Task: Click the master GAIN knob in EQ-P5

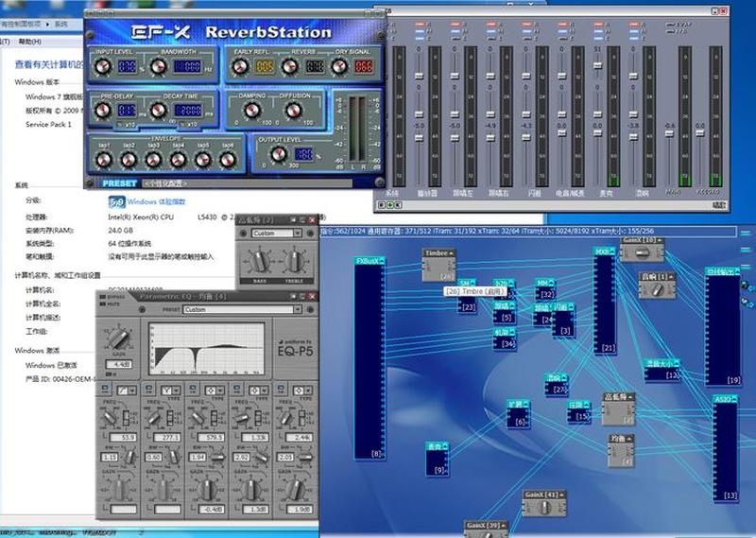Action: click(118, 338)
